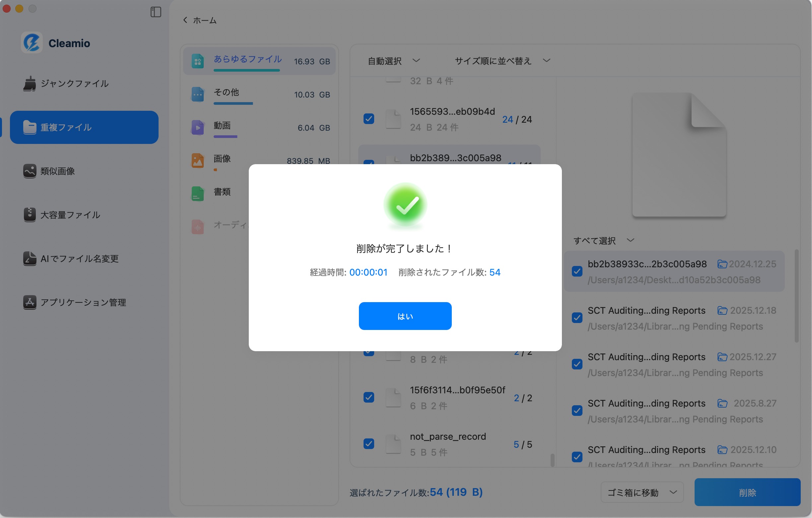Click the Cleamio app logo

pos(32,43)
